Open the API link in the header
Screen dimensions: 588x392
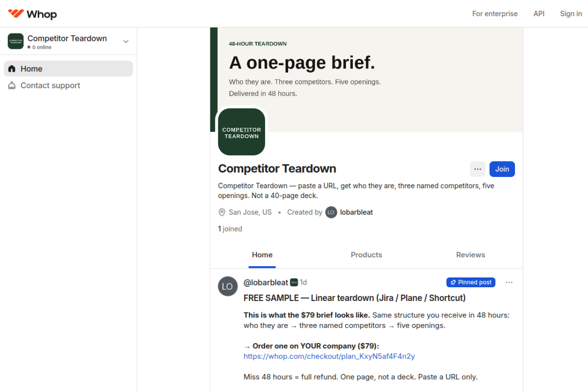[539, 14]
